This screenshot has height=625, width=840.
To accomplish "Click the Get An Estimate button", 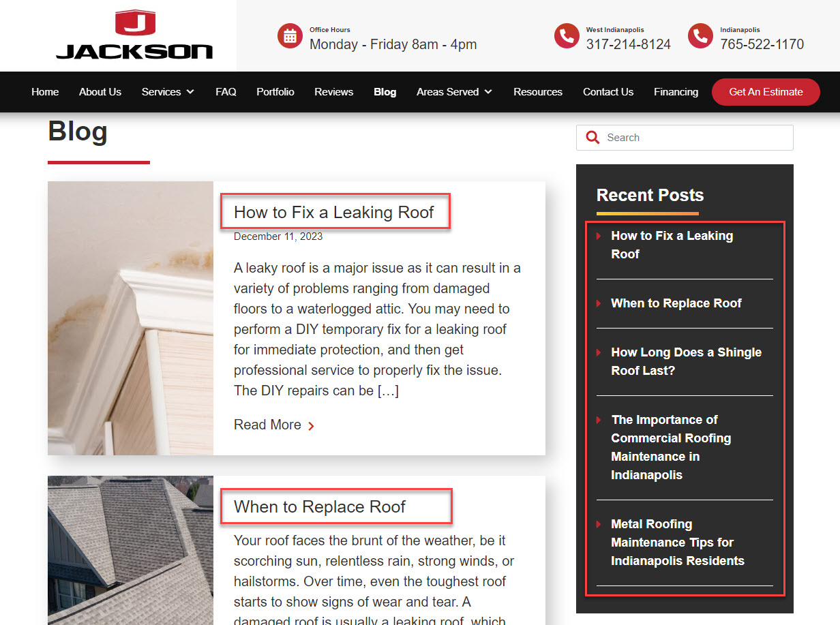I will tap(766, 91).
